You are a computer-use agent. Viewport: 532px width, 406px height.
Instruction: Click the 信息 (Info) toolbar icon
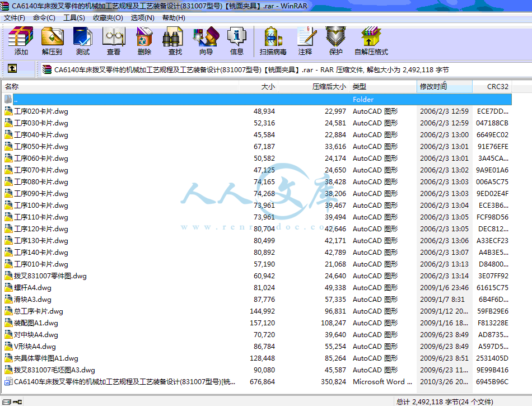click(x=236, y=36)
